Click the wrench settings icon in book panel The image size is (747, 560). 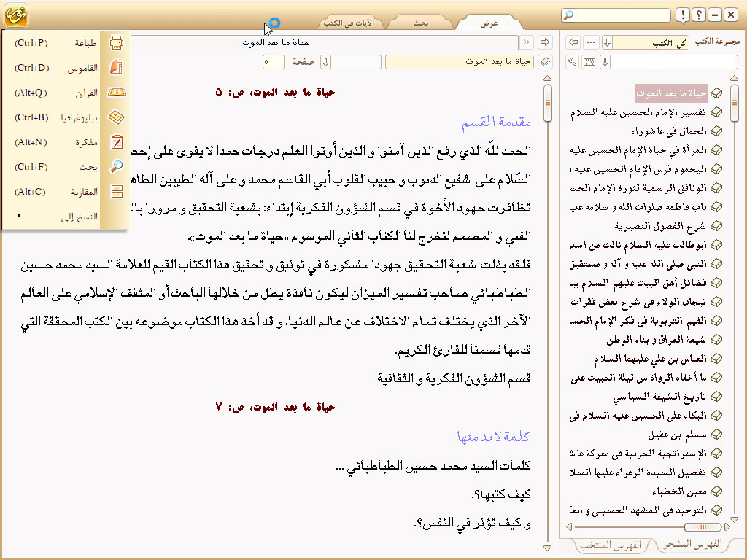click(573, 62)
